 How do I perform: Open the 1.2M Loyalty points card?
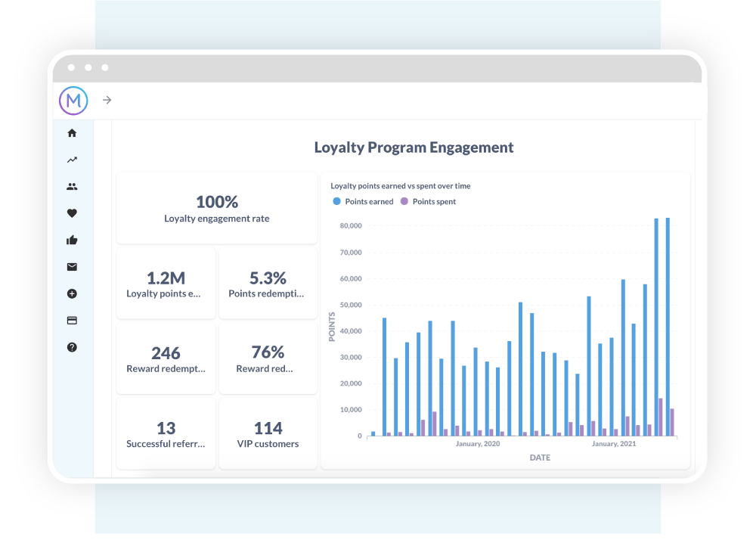coord(166,284)
